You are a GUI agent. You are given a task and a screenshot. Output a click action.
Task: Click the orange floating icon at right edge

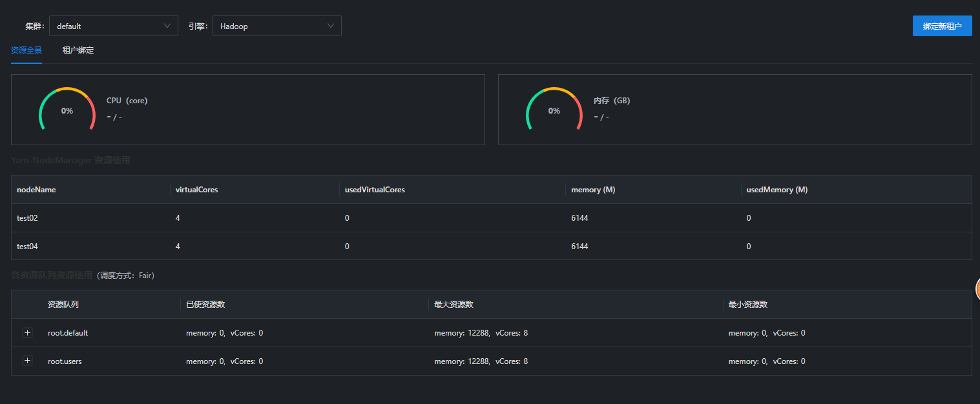pyautogui.click(x=977, y=289)
